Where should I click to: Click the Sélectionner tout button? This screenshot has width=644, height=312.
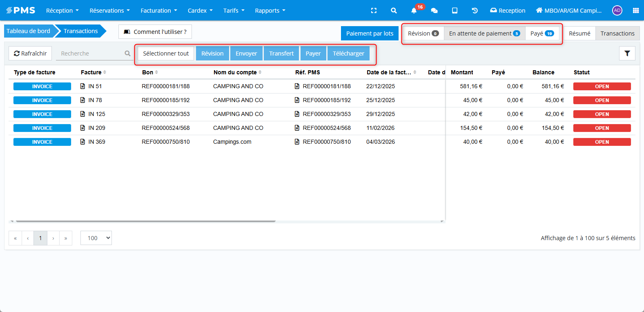(166, 53)
